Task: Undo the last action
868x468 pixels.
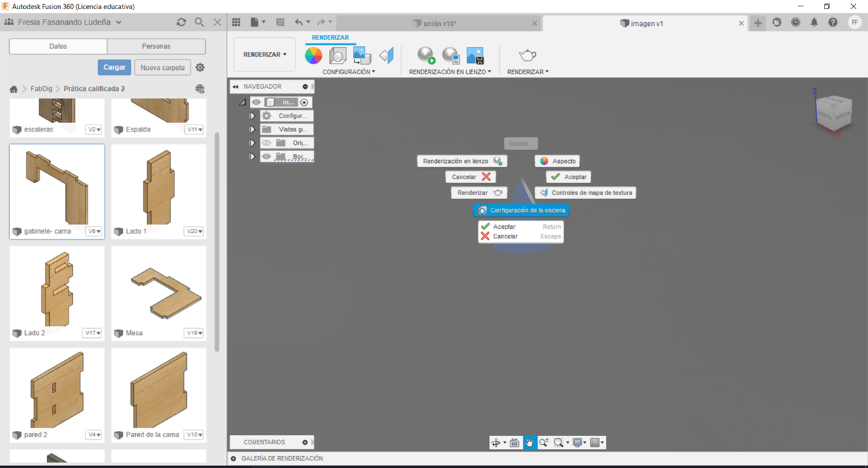Action: point(299,22)
